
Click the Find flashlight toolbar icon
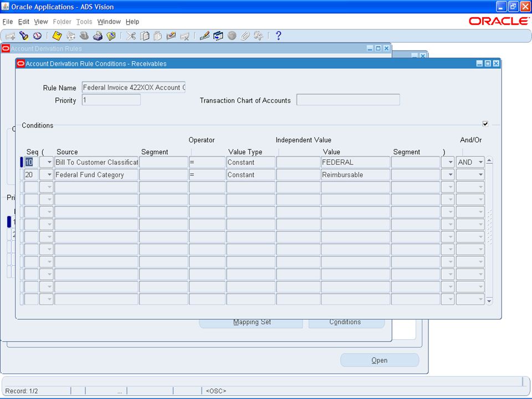24,35
